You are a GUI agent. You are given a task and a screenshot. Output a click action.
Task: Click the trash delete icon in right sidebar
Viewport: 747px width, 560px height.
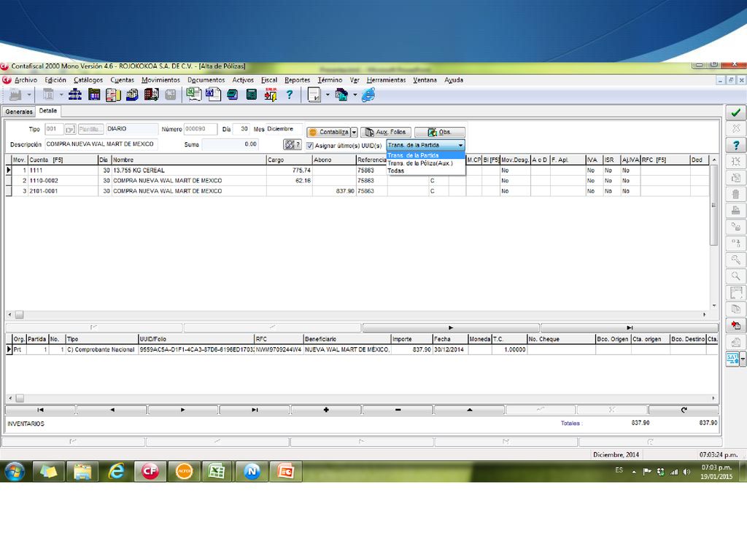pos(735,194)
